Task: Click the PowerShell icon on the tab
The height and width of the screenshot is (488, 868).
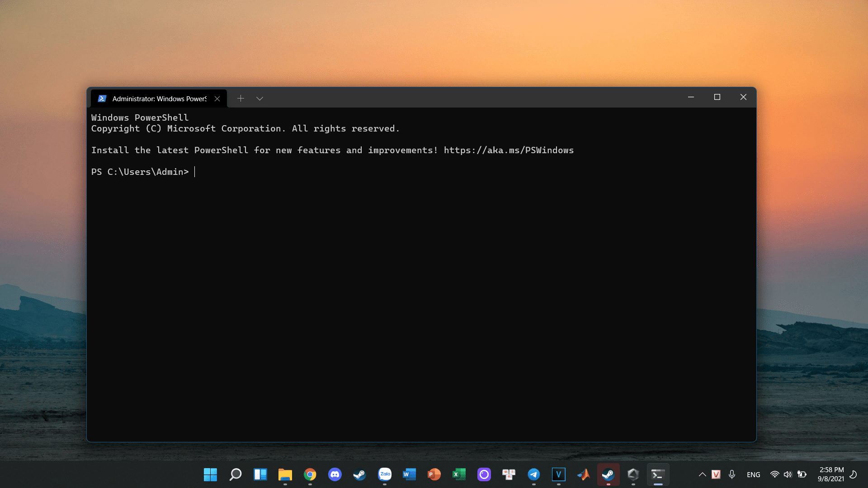Action: click(x=102, y=99)
